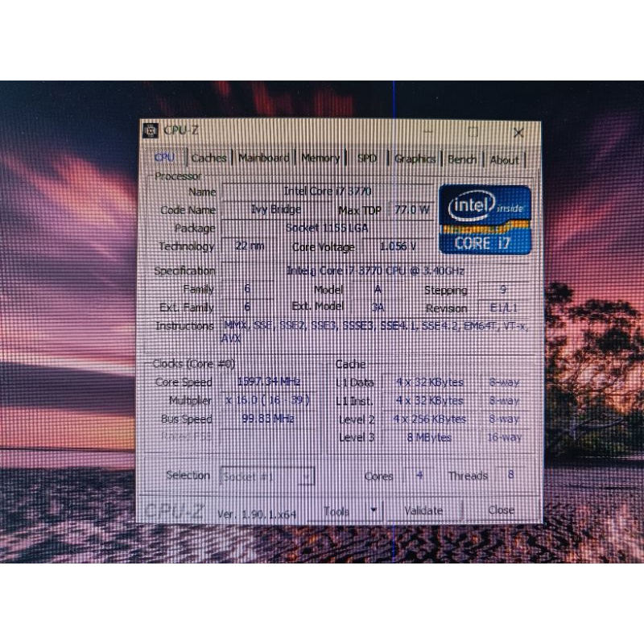Click the Ver. 1.90.1.x64 version text
This screenshot has height=644, width=644.
tap(257, 514)
